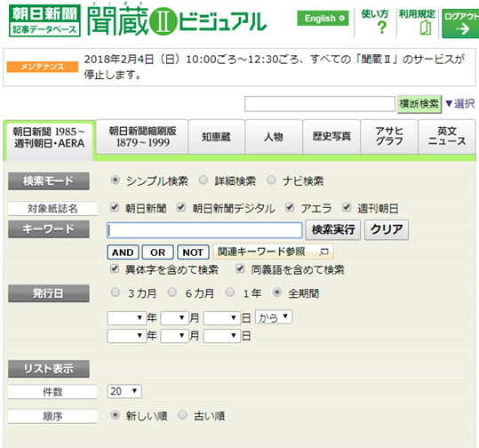479x448 pixels.
Task: Select the ナビ検索 radio button
Action: click(x=271, y=180)
